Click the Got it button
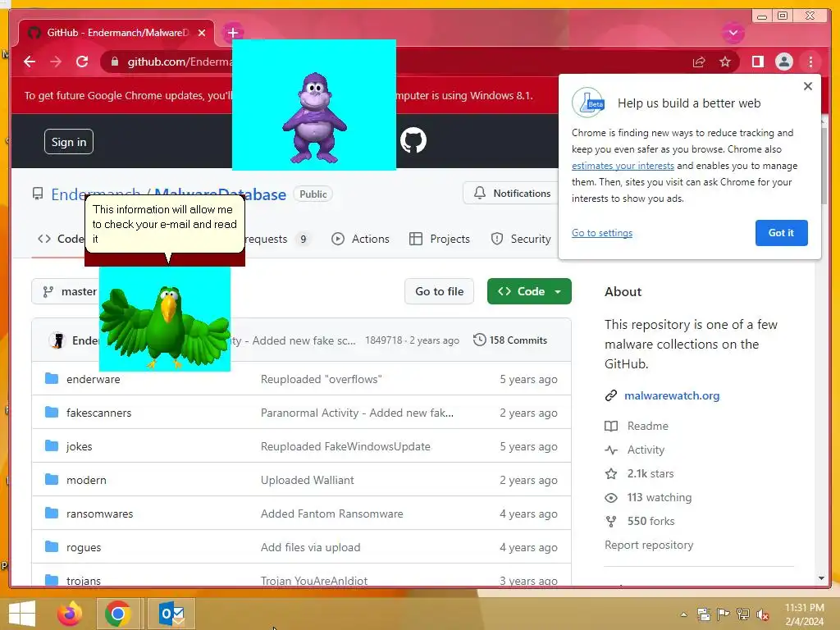This screenshot has height=630, width=840. click(x=781, y=233)
